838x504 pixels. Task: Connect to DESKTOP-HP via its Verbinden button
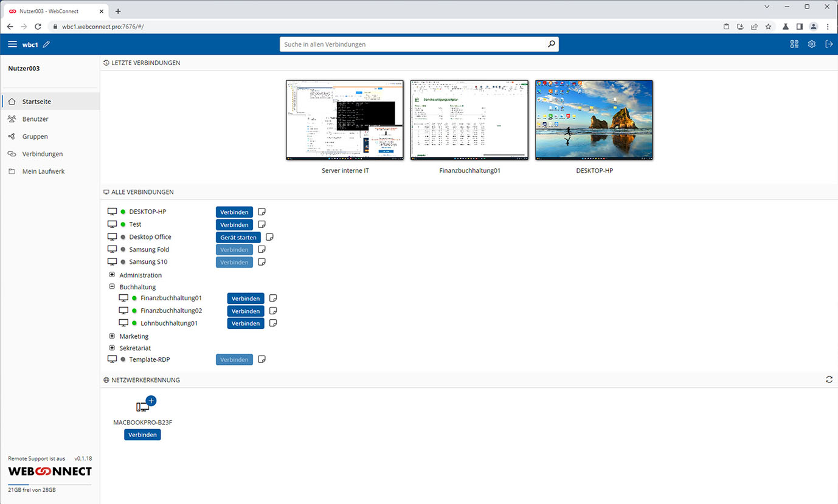(x=234, y=212)
